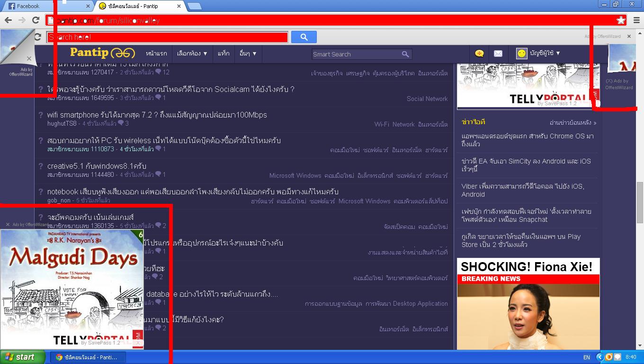Close the Malgudi Days ad using its X
644x364 pixels.
coord(8,225)
